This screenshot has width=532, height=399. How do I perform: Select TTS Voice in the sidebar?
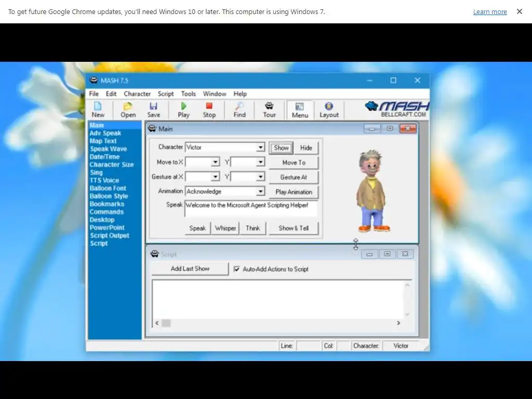[104, 180]
